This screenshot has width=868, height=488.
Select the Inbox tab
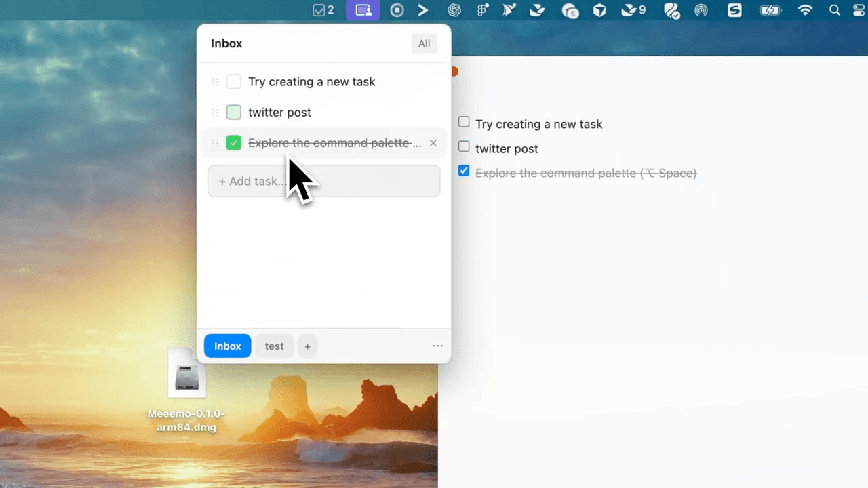tap(227, 346)
